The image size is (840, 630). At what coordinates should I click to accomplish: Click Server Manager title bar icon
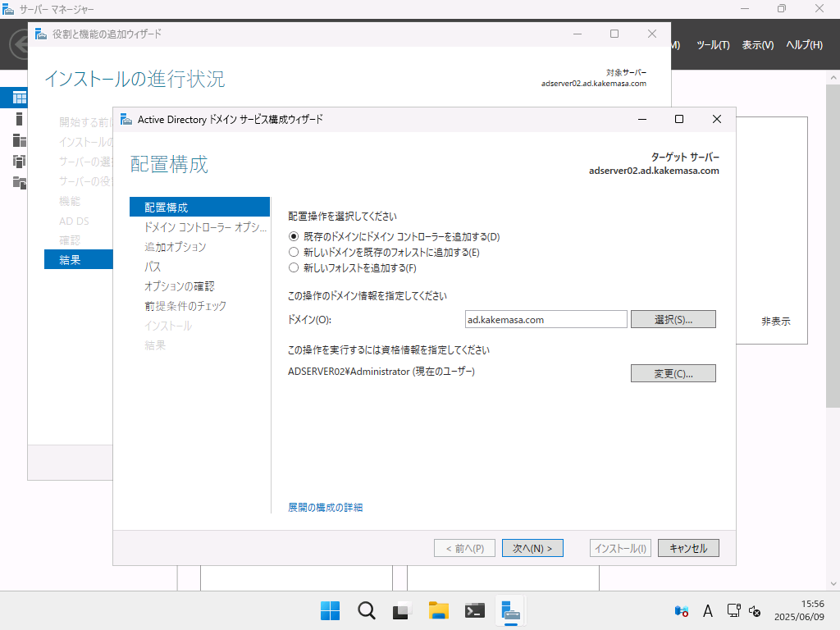pyautogui.click(x=8, y=8)
